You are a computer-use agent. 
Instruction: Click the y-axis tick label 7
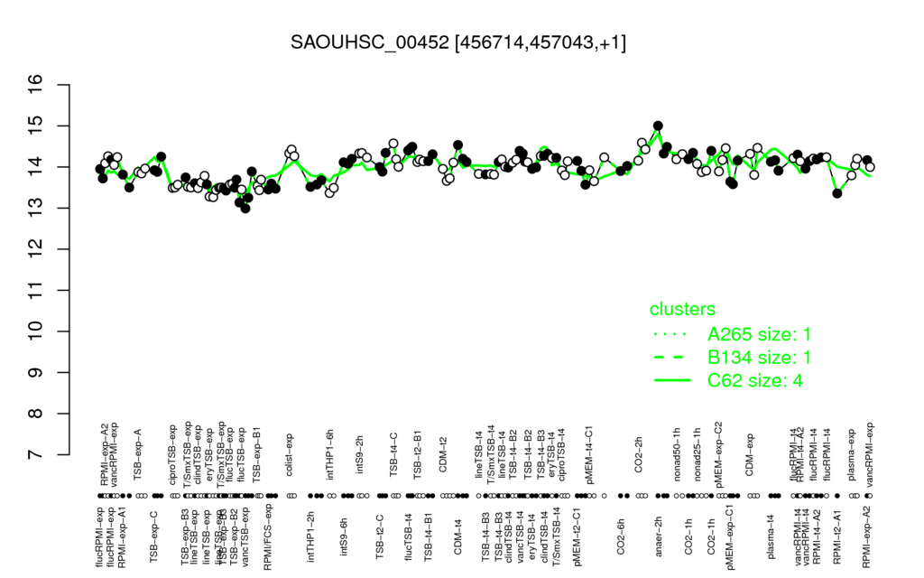pos(36,455)
